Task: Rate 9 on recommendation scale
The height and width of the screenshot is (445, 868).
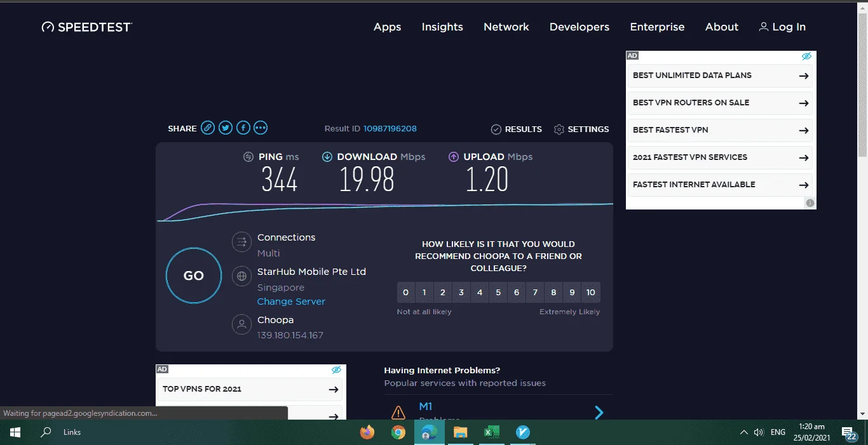Action: (573, 293)
